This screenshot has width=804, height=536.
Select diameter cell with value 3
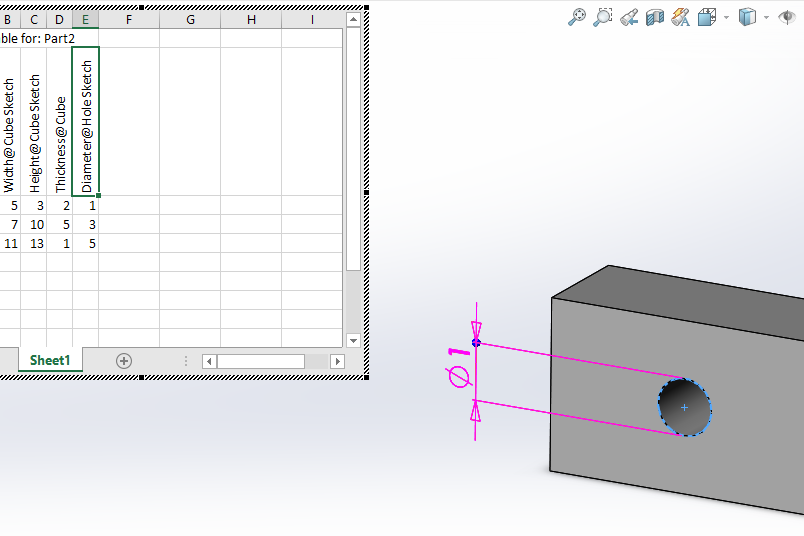click(x=86, y=224)
